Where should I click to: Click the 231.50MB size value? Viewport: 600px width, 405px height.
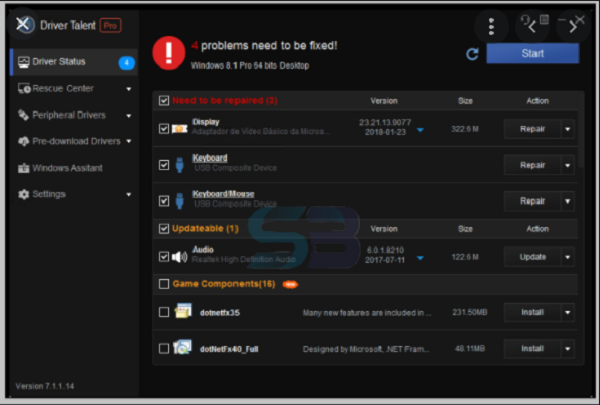[x=470, y=312]
